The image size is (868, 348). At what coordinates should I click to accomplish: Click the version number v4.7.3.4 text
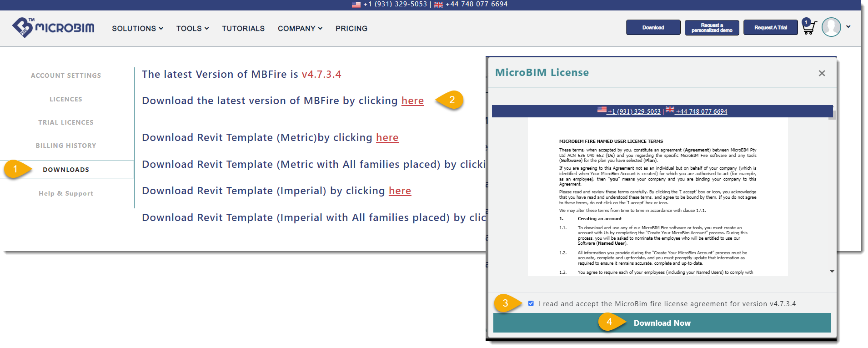[321, 74]
